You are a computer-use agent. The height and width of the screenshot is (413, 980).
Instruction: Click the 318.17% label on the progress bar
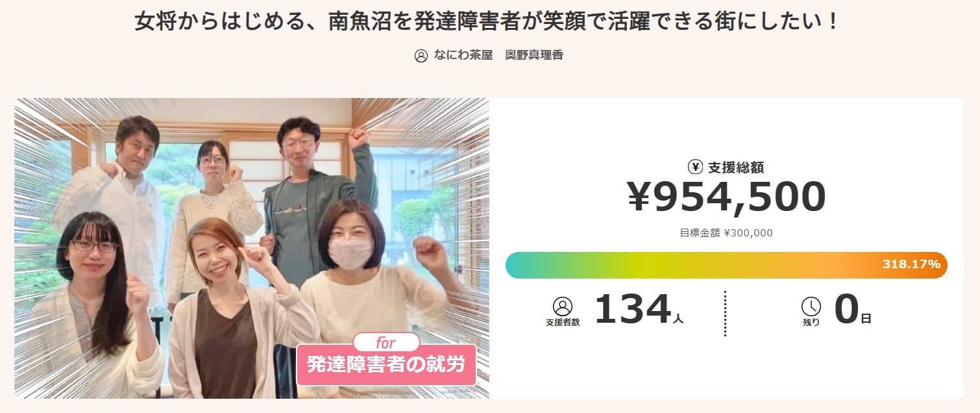911,264
